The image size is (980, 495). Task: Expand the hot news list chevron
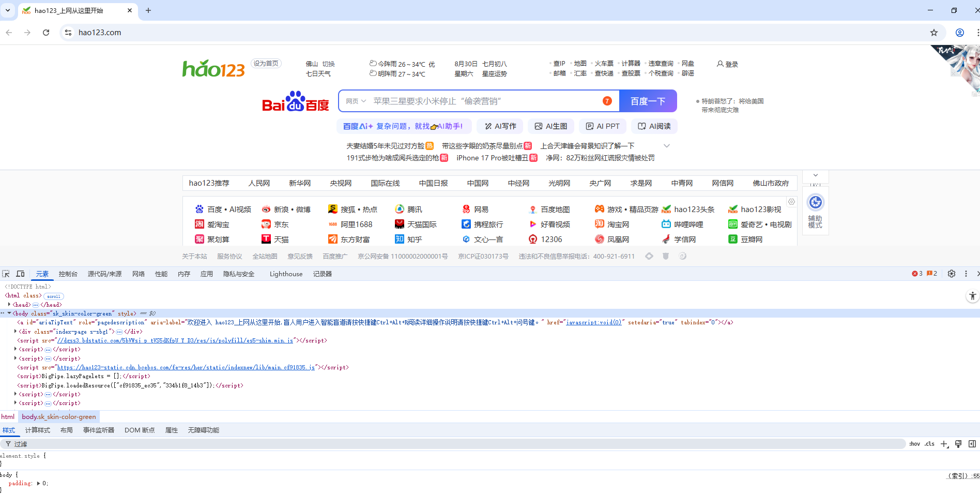[667, 146]
